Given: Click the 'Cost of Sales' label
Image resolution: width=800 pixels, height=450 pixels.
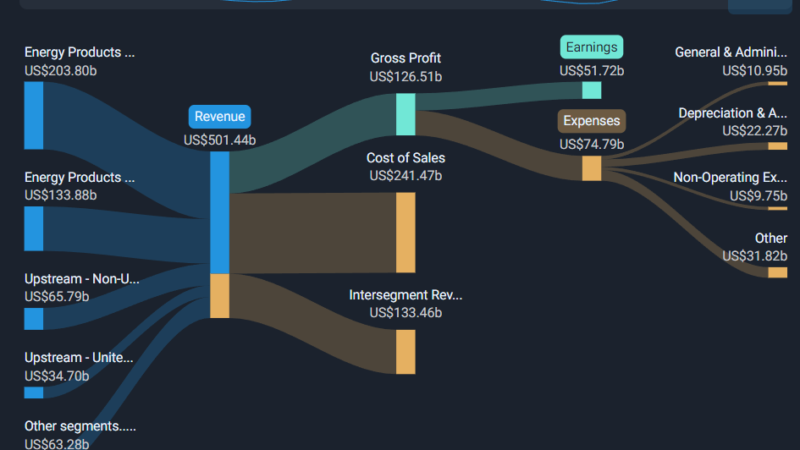Looking at the screenshot, I should [406, 158].
